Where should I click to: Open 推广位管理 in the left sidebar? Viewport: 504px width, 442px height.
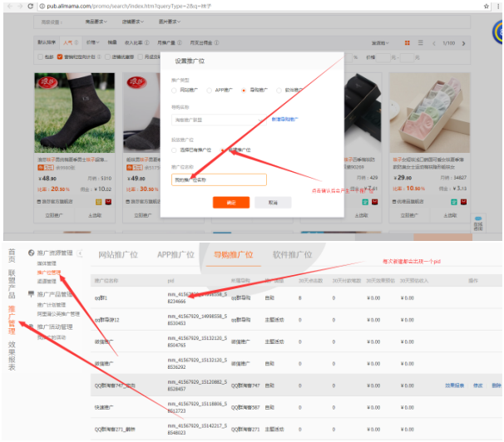tap(49, 273)
